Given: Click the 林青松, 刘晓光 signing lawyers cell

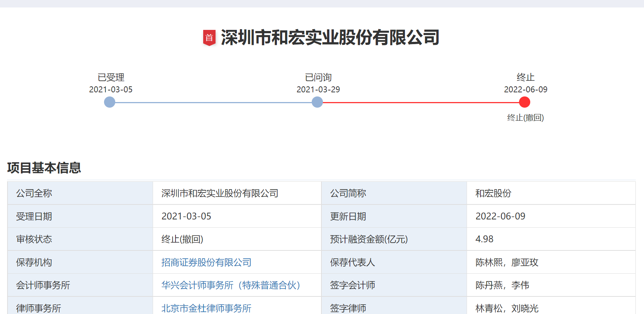Looking at the screenshot, I should click(507, 308).
